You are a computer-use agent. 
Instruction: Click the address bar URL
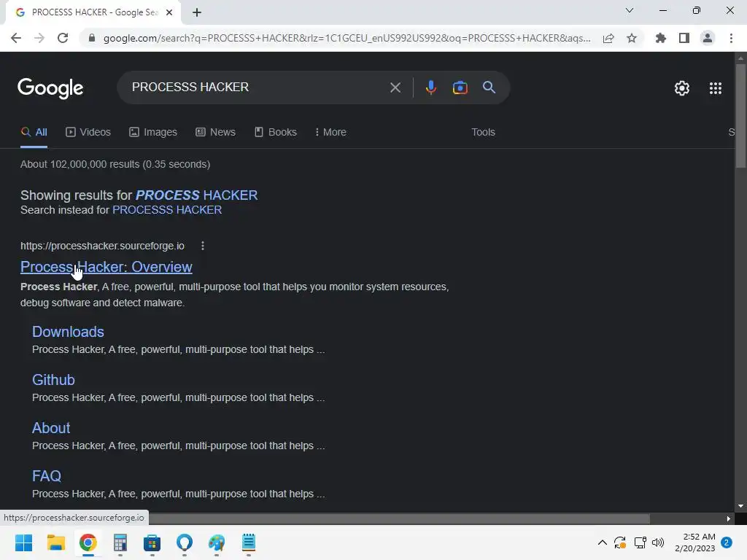347,38
